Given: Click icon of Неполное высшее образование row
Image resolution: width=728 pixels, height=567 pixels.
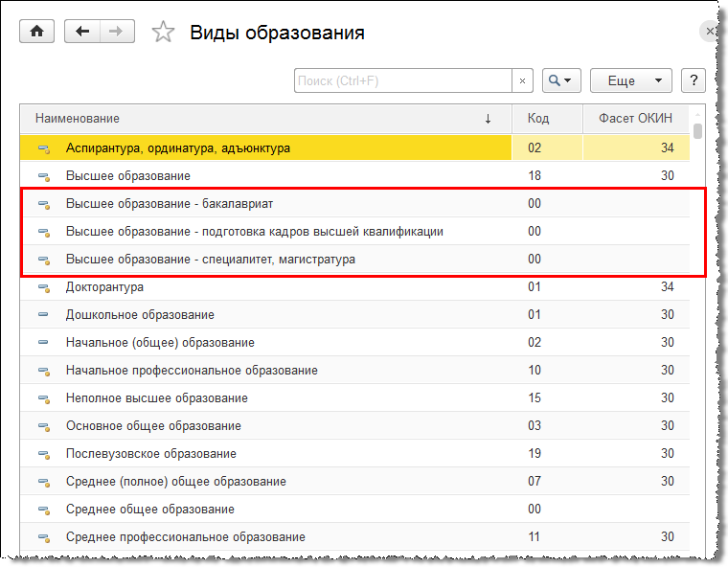Looking at the screenshot, I should [x=44, y=398].
